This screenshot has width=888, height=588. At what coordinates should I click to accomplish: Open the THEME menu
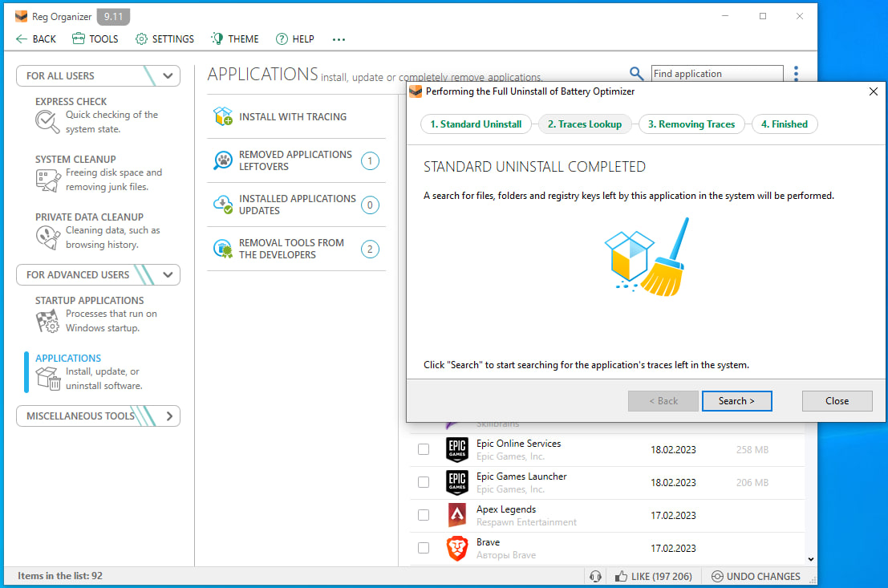pos(234,39)
